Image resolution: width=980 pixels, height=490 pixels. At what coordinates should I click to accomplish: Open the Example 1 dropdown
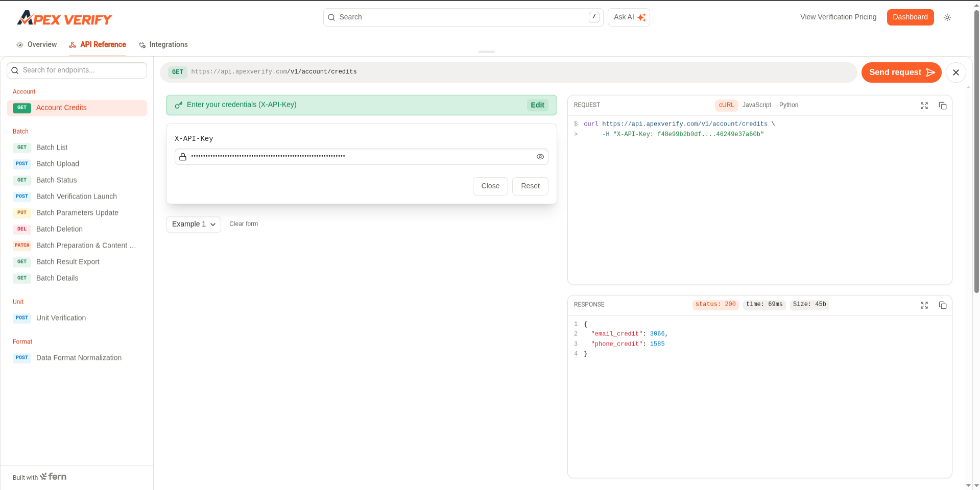[x=194, y=225]
